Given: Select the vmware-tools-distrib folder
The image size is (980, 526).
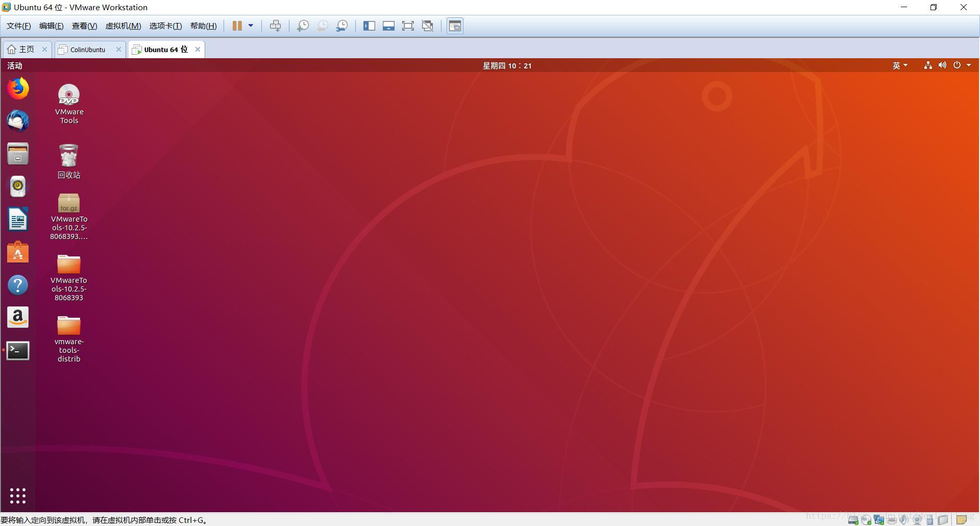Looking at the screenshot, I should (x=69, y=339).
